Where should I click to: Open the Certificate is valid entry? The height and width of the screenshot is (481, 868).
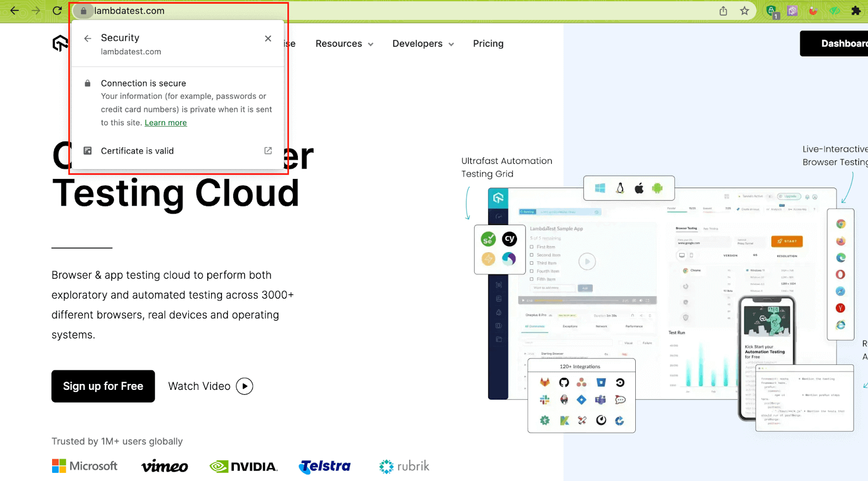[178, 151]
